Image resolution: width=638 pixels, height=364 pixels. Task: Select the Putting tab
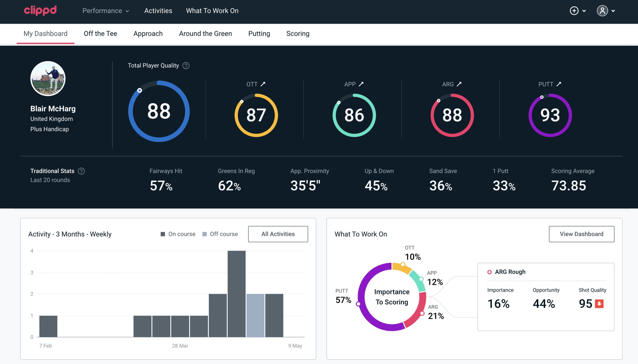(x=259, y=33)
